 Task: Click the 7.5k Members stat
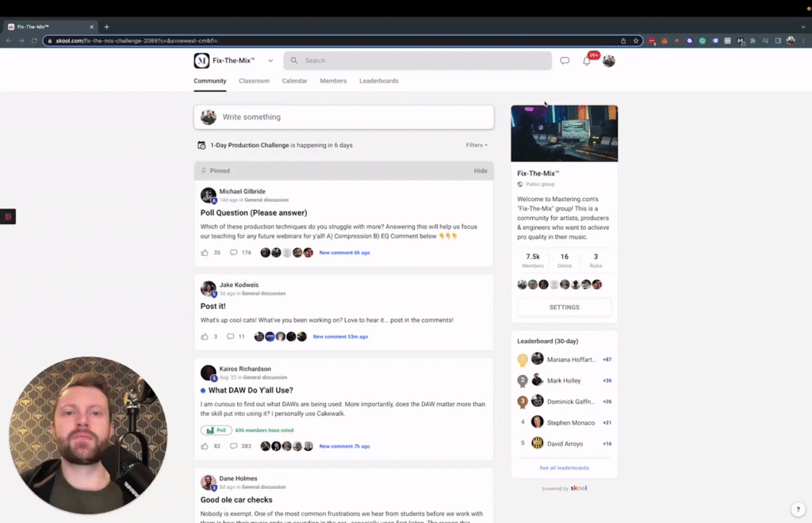pyautogui.click(x=533, y=260)
